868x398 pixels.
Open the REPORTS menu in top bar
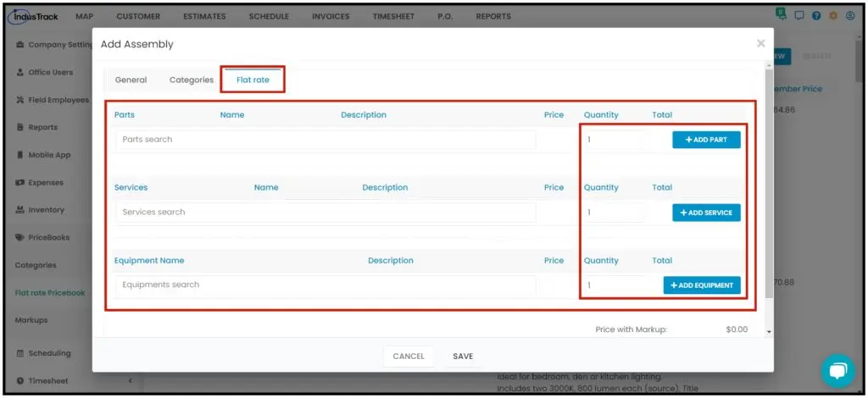[493, 17]
